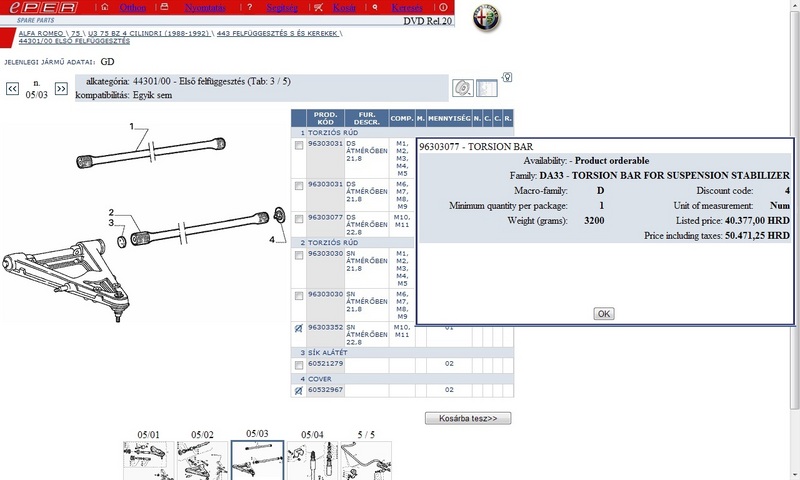The height and width of the screenshot is (480, 800).
Task: Click the home icon beside Otthon
Action: pos(105,7)
